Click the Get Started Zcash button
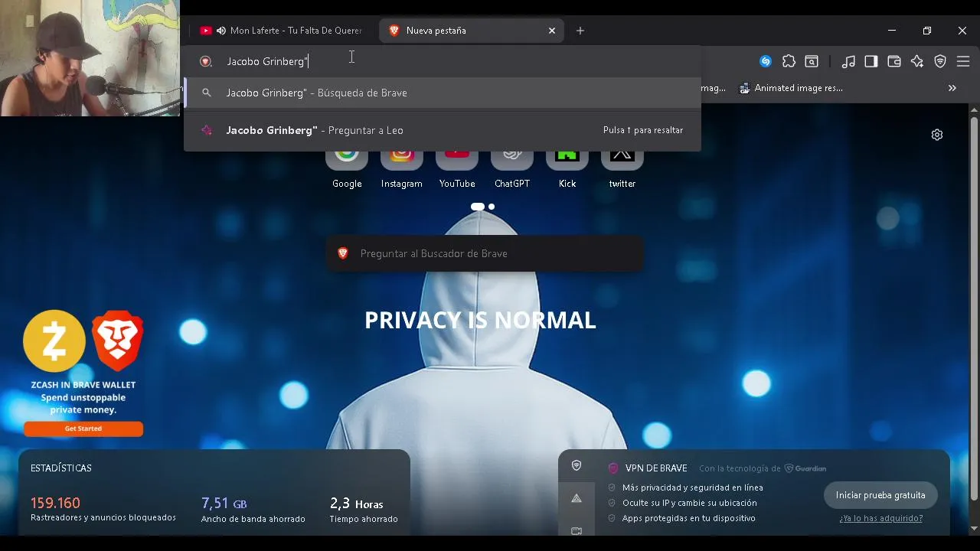The height and width of the screenshot is (551, 980). point(83,429)
